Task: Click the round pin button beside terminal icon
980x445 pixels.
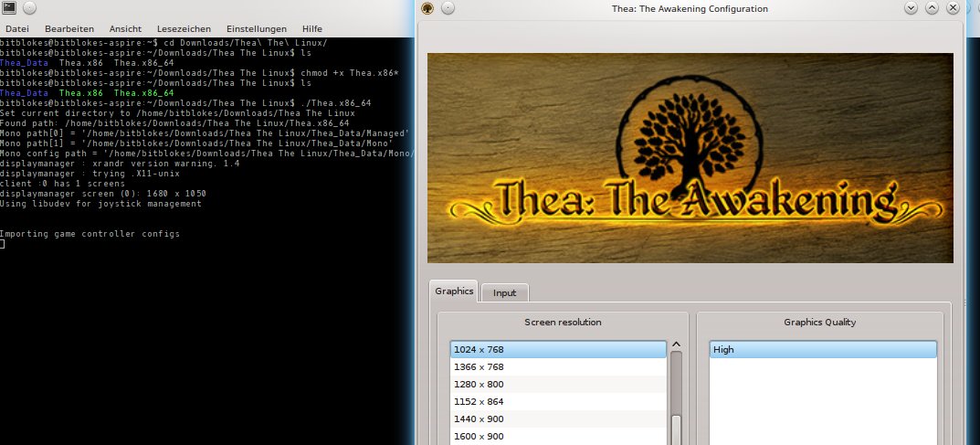Action: pos(30,7)
